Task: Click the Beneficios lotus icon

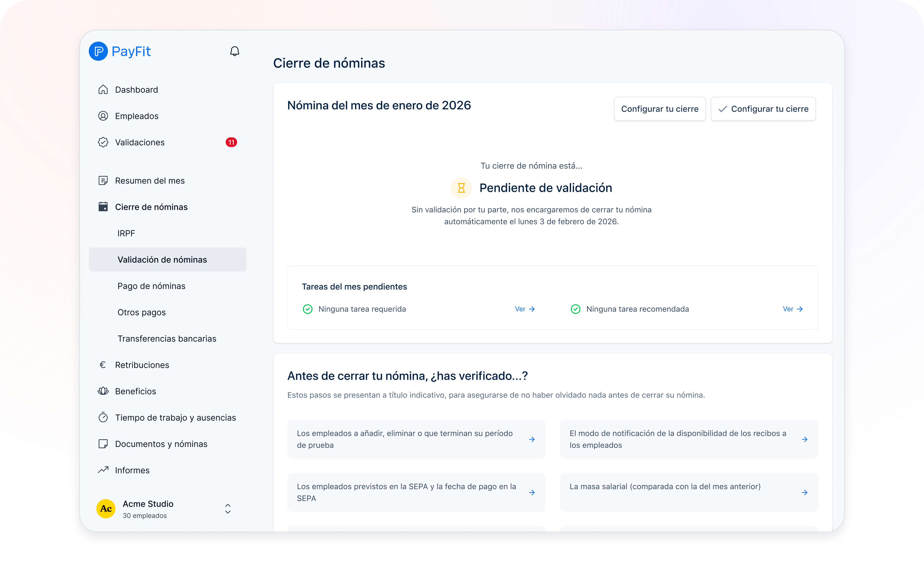Action: coord(103,391)
